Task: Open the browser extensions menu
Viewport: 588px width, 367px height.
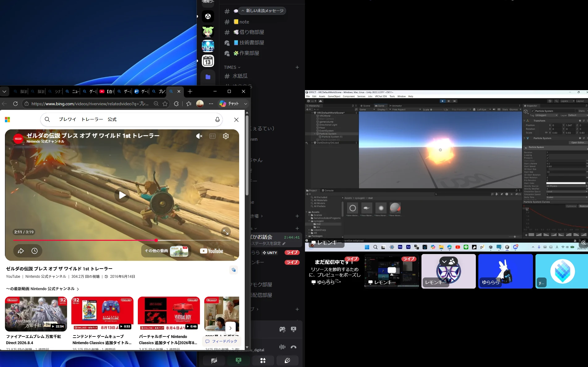Action: point(176,104)
